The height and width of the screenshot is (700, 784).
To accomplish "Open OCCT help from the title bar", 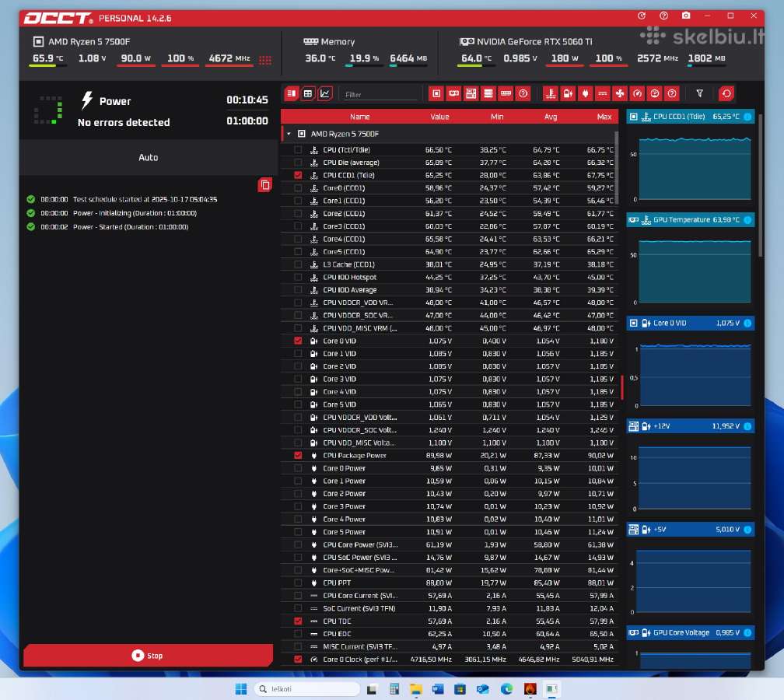I will click(663, 16).
